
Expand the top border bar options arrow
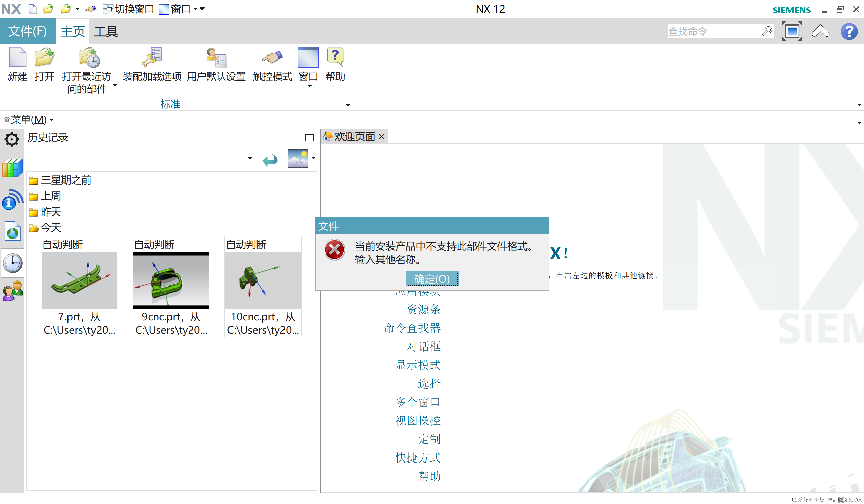coord(859,123)
